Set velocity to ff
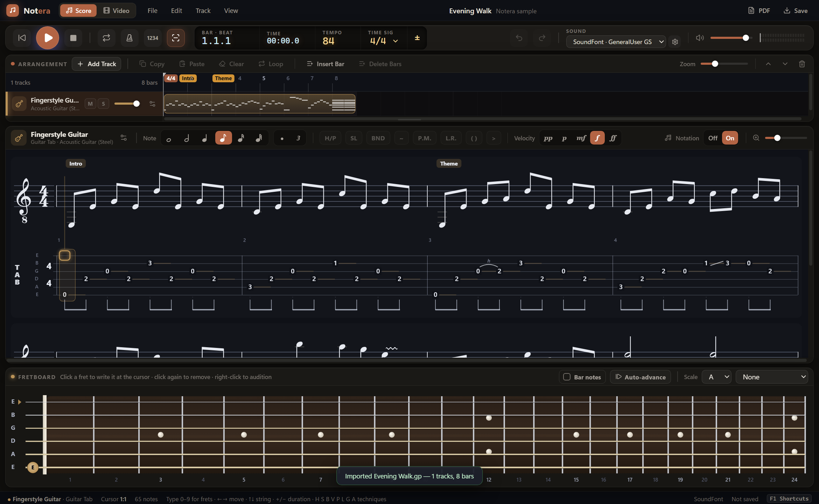819x504 pixels. (613, 138)
